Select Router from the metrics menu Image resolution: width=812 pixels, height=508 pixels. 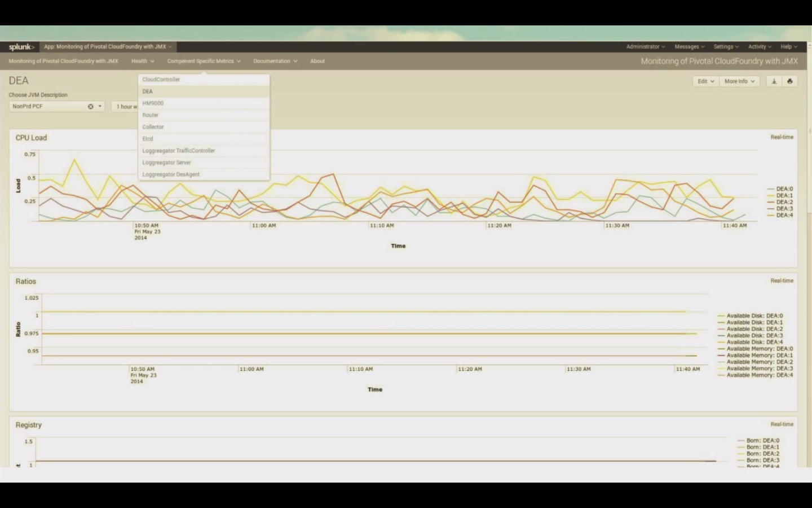204,115
